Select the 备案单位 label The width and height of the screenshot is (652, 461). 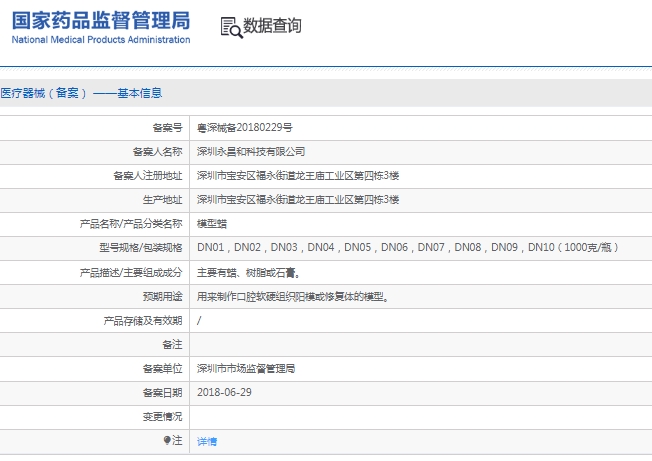click(x=162, y=369)
